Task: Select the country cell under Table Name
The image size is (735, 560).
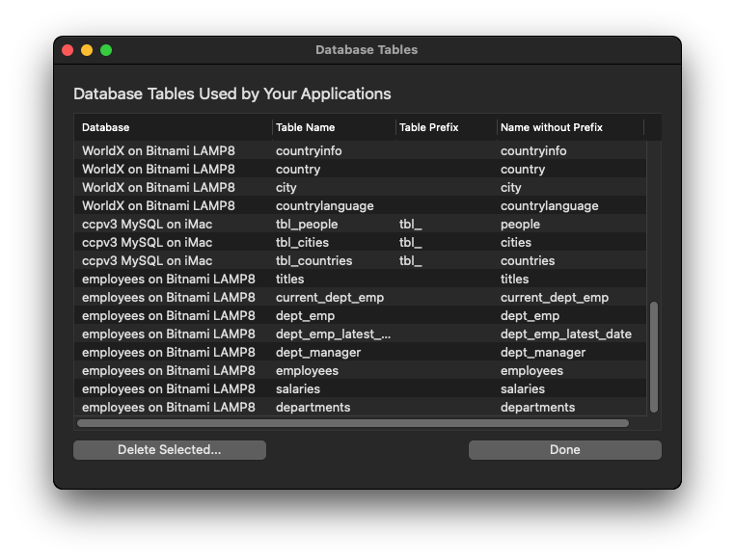Action: (x=298, y=169)
